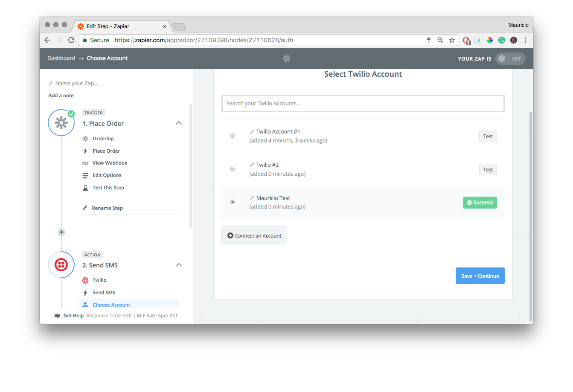573x392 pixels.
Task: Add a step with the plus icon
Action: (61, 232)
